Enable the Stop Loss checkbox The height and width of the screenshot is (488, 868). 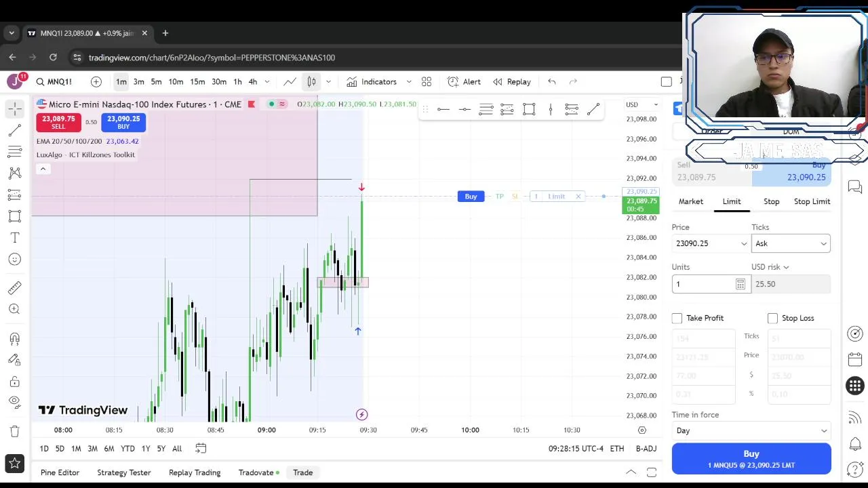772,318
